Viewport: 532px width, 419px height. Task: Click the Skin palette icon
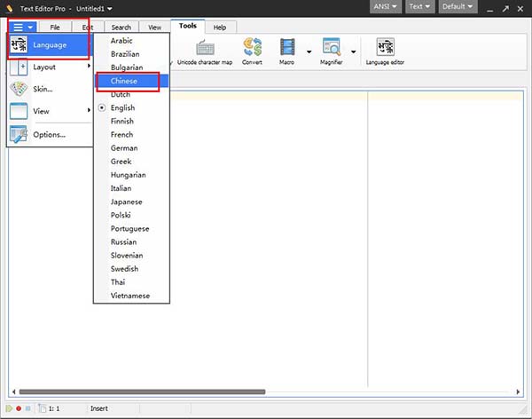tap(20, 89)
